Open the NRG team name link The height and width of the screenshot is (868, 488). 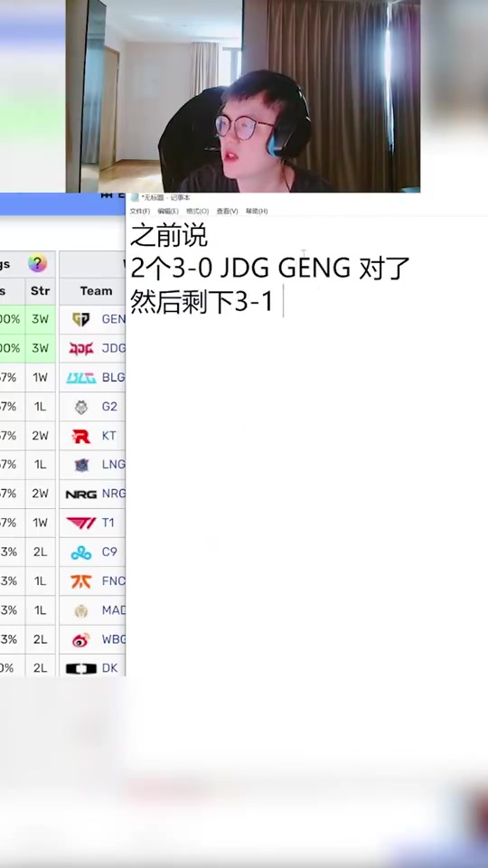coord(114,494)
